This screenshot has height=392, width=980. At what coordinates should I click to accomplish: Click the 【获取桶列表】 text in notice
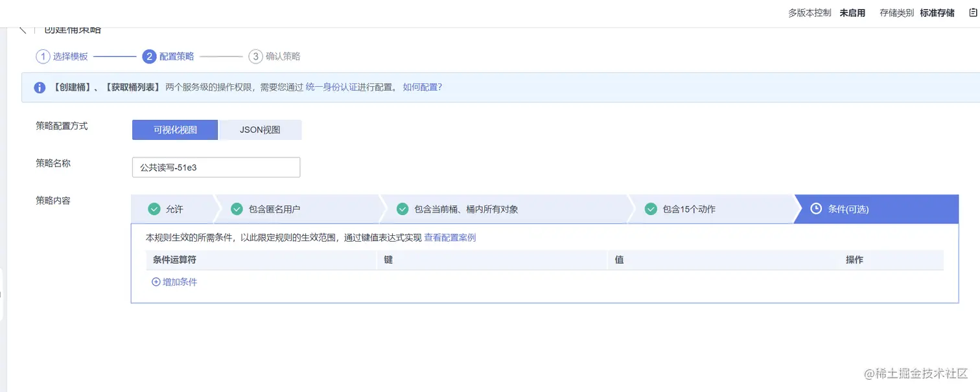click(x=132, y=87)
